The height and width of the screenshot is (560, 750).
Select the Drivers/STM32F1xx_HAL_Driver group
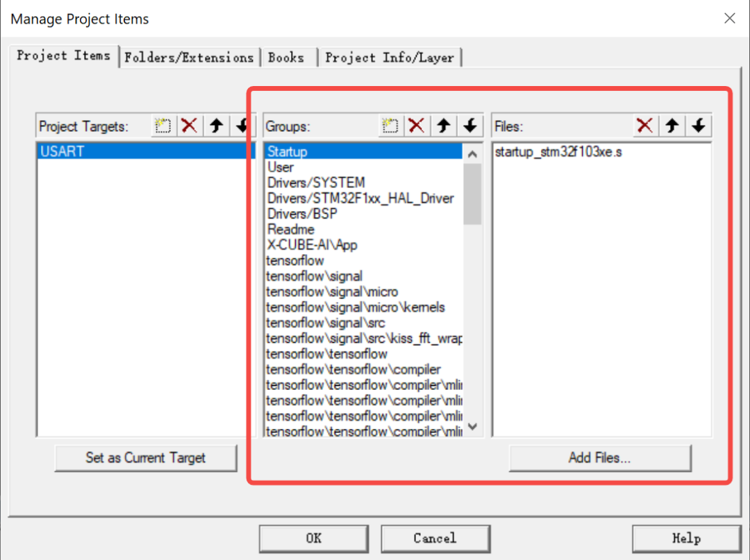click(363, 198)
